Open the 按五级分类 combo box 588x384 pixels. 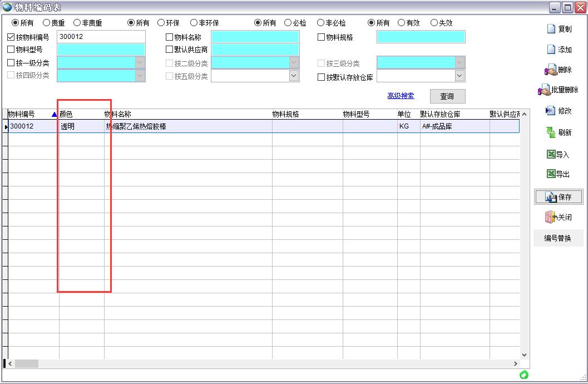click(294, 76)
